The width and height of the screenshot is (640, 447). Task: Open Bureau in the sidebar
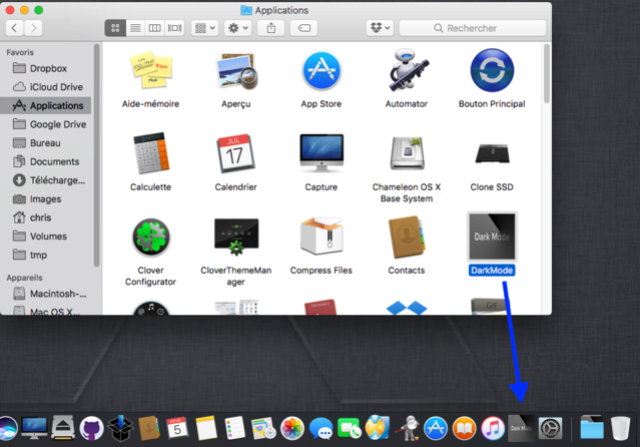(46, 143)
